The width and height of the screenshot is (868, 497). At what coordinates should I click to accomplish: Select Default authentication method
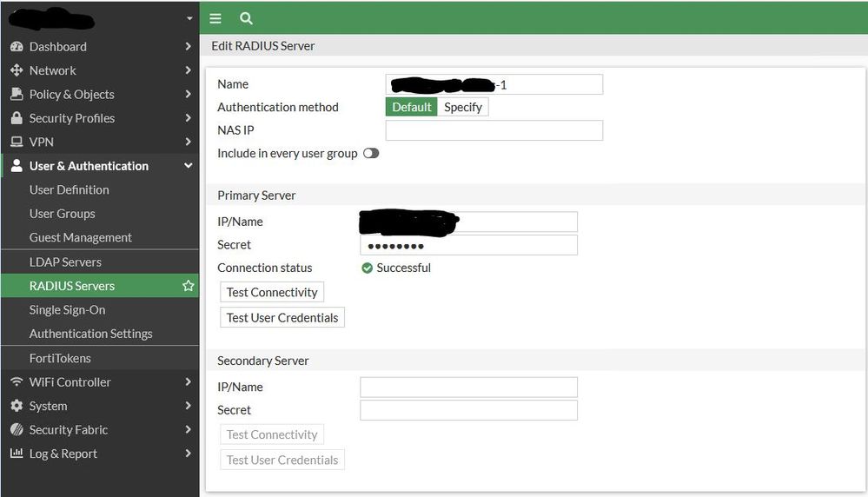(411, 107)
